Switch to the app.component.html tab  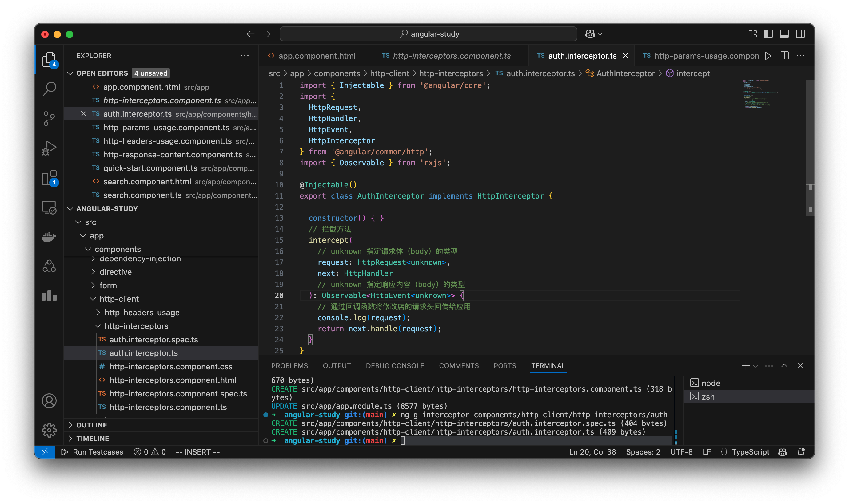click(x=316, y=56)
